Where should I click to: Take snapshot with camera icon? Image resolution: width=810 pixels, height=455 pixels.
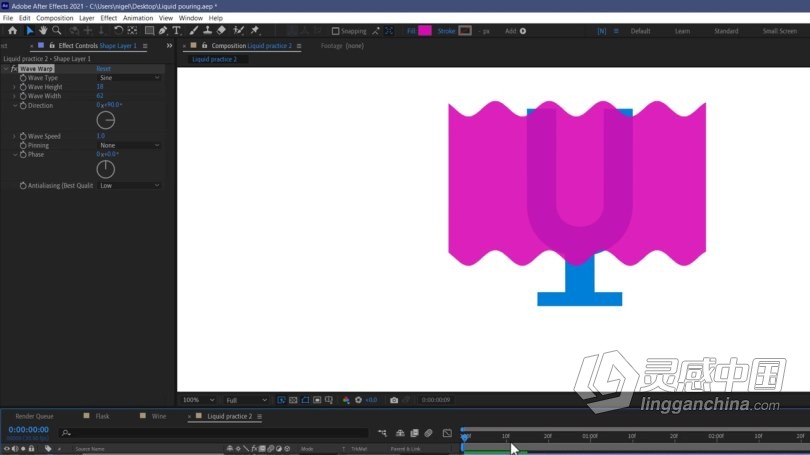[x=394, y=400]
